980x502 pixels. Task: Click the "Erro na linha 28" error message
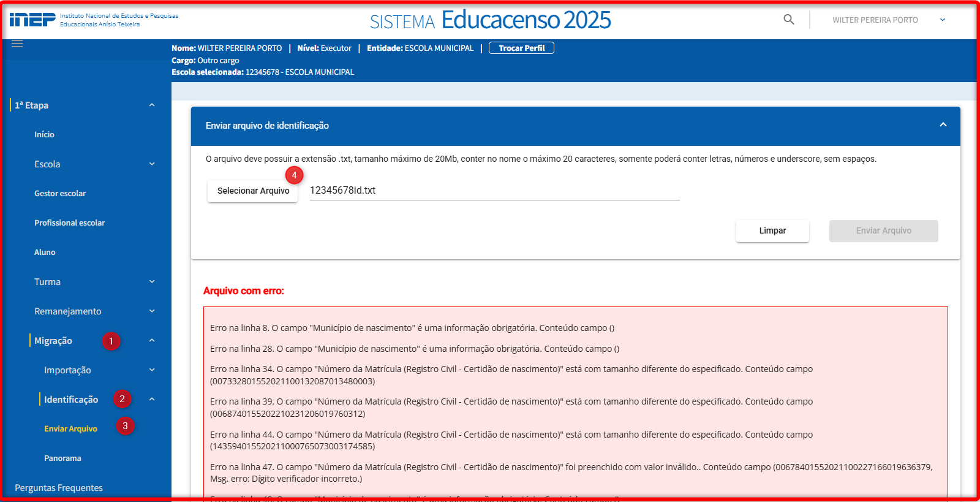click(415, 349)
